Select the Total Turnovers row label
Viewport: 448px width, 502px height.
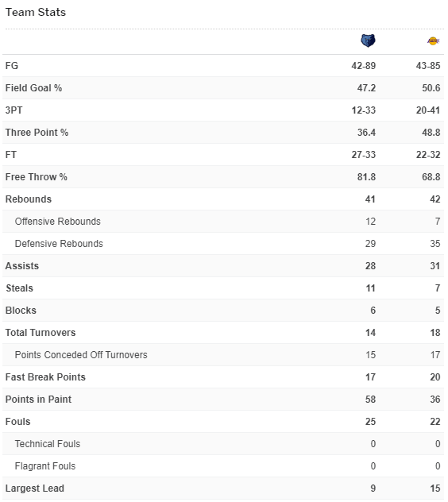tap(41, 333)
